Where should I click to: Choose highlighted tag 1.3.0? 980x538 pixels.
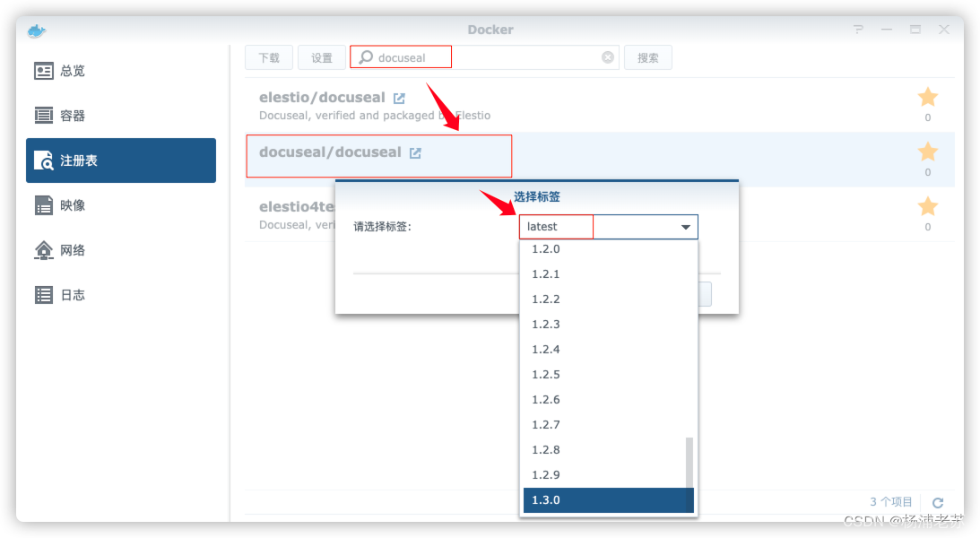[608, 499]
